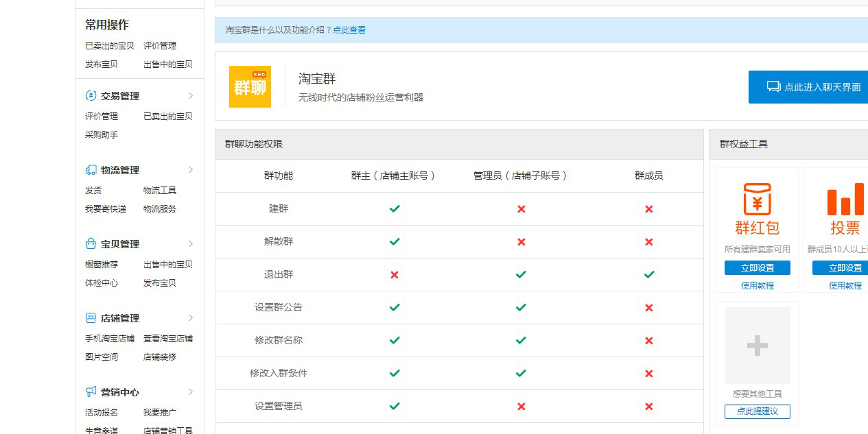Click the 投票 bar chart icon
This screenshot has height=434, width=868.
coord(845,200)
